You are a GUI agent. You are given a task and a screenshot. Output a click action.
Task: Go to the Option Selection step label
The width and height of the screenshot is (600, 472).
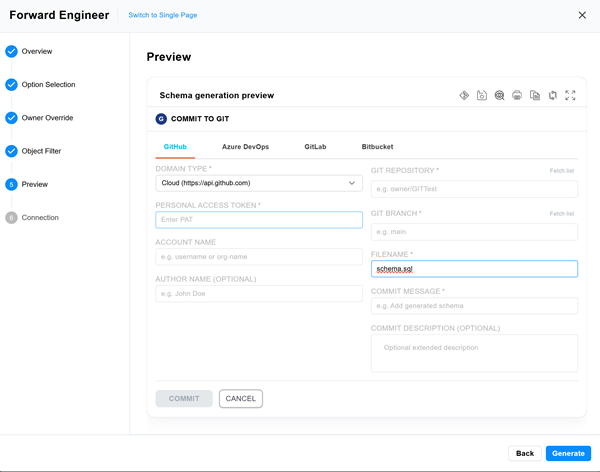coord(48,85)
